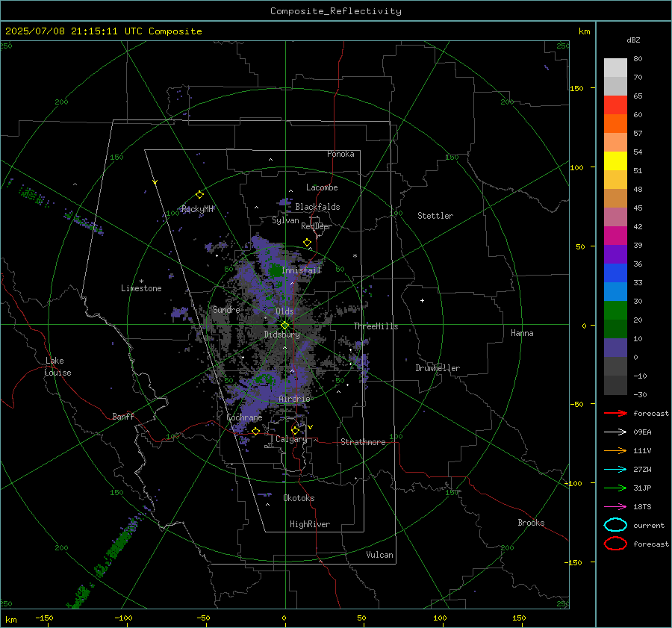Select the pink 42-45 dBZ color swatch
This screenshot has height=628, width=672.
(x=615, y=217)
